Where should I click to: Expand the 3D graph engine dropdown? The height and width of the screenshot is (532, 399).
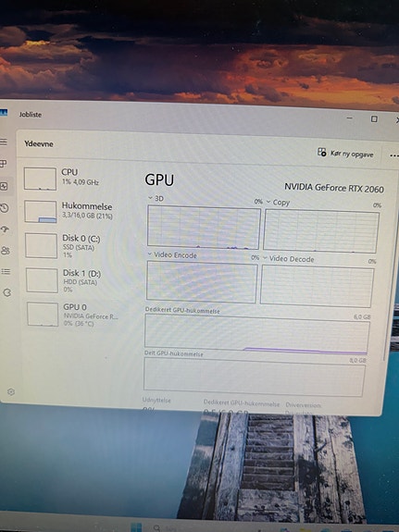coord(156,199)
